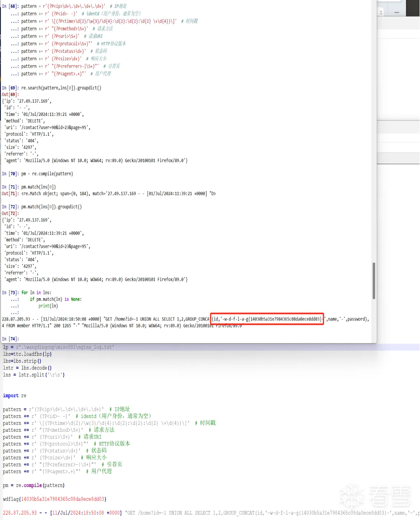This screenshot has width=420, height=520.
Task: Click "'agent': 'Mozilla/5.0" line under Out[69]
Action: 96,160
